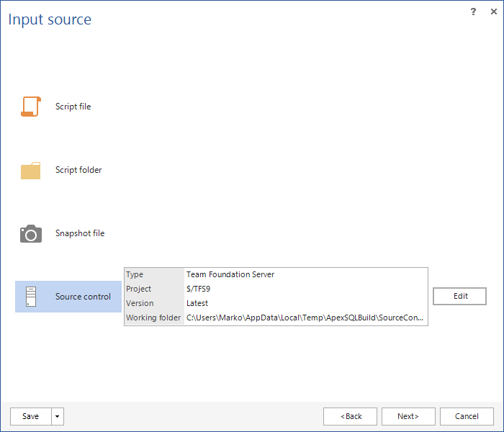Click the Input source heading
504x432 pixels.
50,19
